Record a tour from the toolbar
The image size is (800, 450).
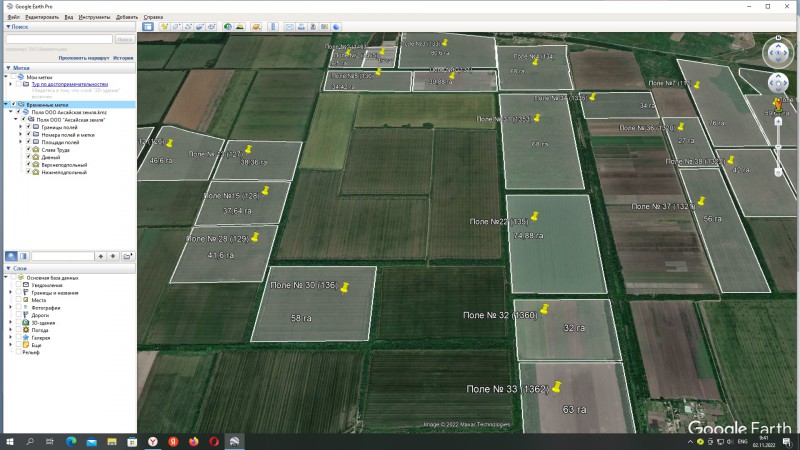click(211, 27)
